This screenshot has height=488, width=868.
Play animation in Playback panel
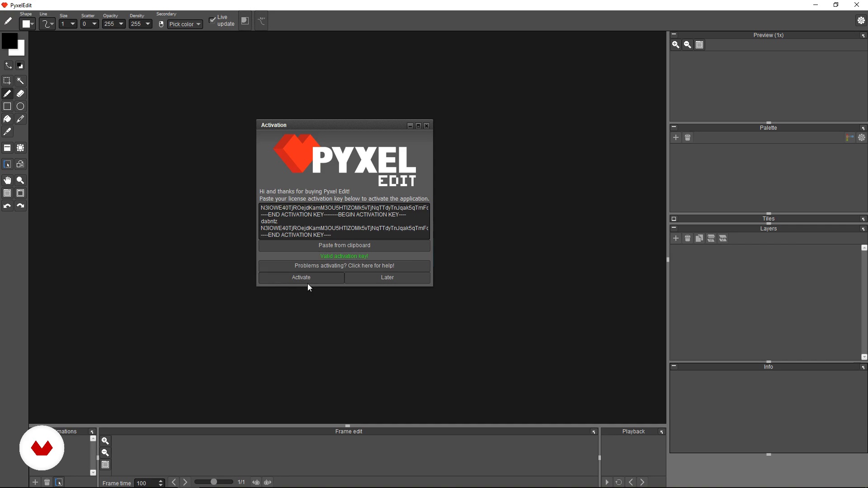tap(607, 483)
